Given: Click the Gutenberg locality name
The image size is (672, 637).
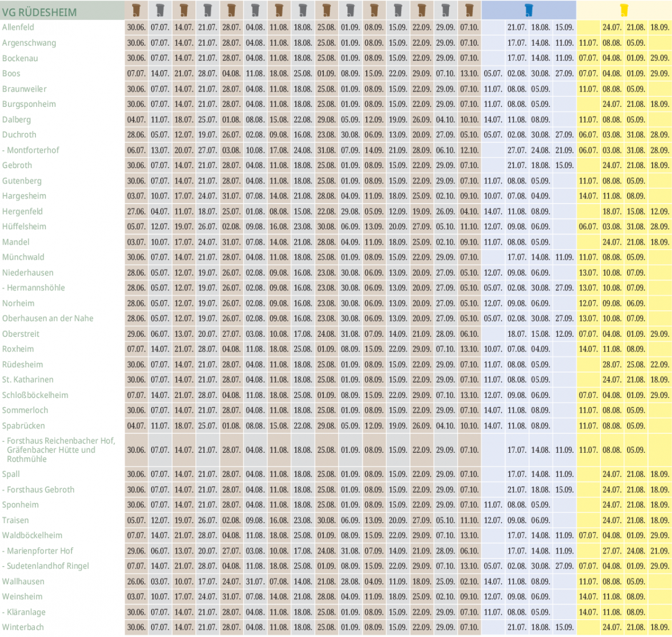Looking at the screenshot, I should (x=22, y=181).
